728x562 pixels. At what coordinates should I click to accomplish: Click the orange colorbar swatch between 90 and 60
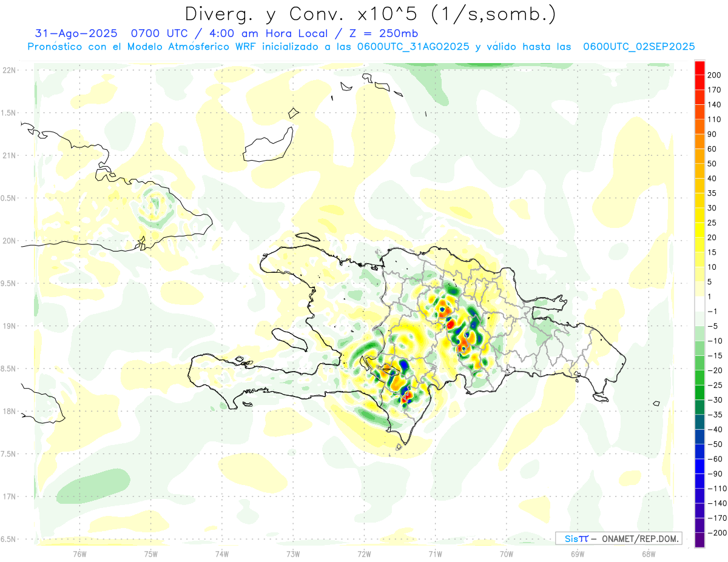click(x=700, y=141)
